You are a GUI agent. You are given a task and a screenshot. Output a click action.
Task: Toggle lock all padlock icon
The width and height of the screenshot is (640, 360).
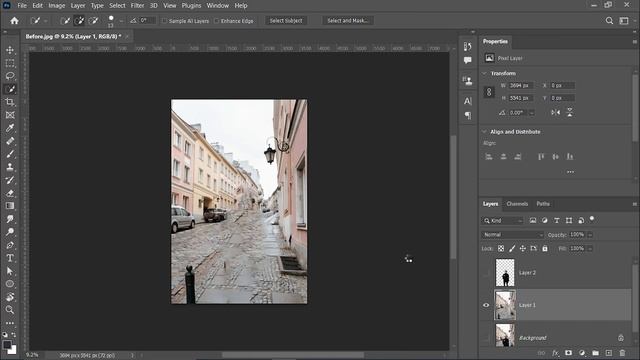click(x=545, y=249)
